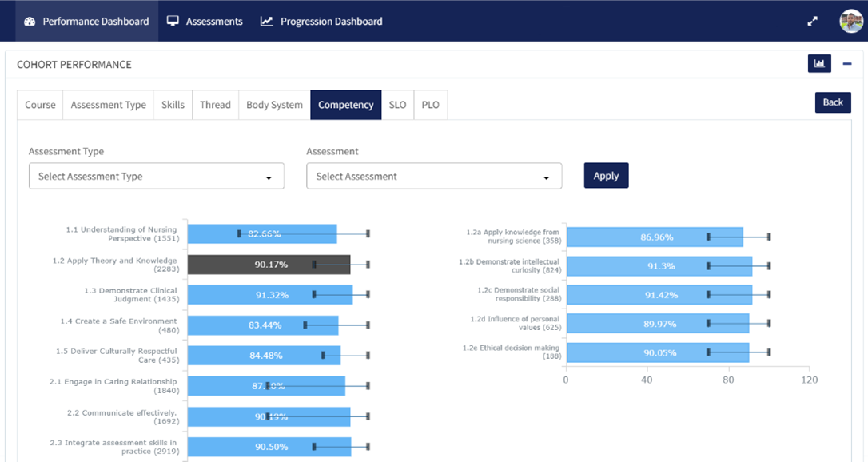Image resolution: width=868 pixels, height=462 pixels.
Task: Switch to the Course tab
Action: click(x=40, y=105)
